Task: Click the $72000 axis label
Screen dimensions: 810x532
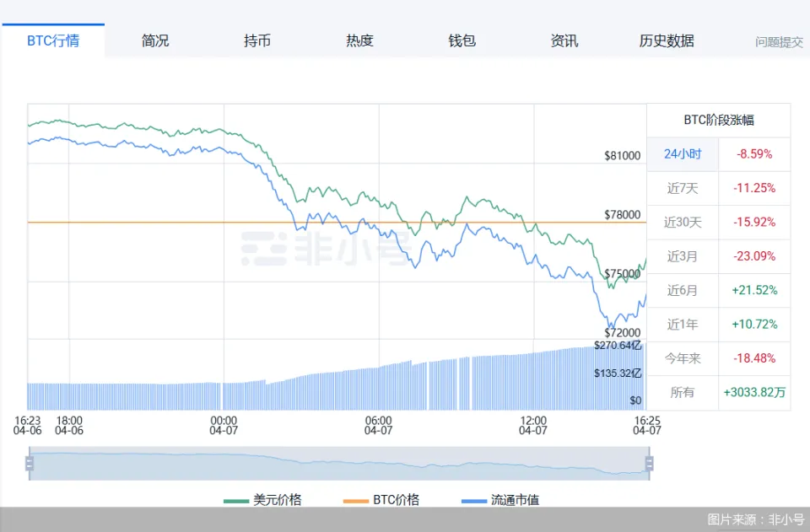Action: click(623, 333)
